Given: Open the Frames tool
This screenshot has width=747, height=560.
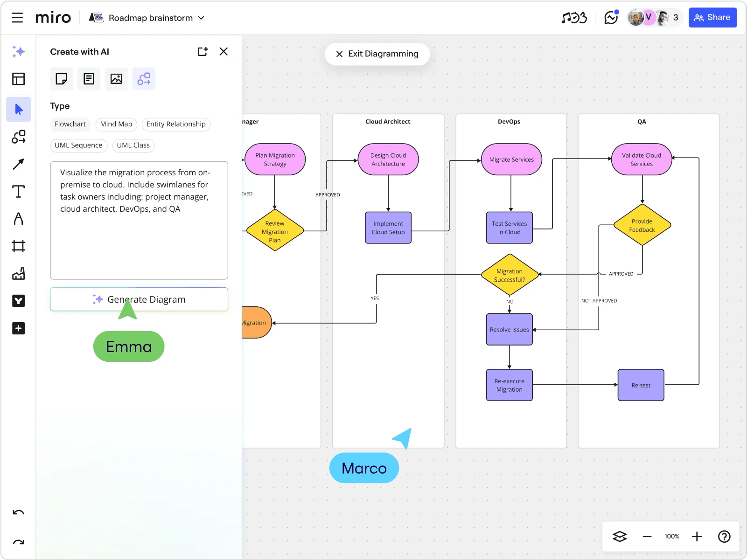Looking at the screenshot, I should tap(18, 246).
